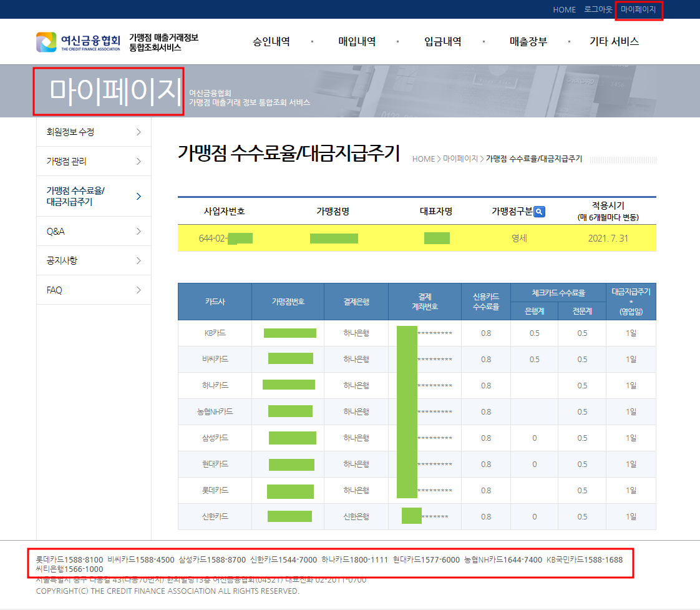Click the yellow highlighted merchant row

pos(417,238)
